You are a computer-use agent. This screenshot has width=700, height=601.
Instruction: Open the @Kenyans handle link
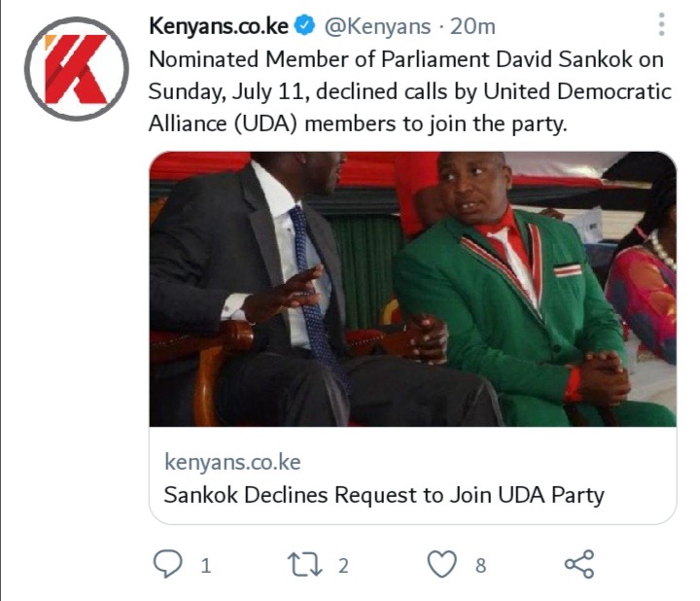(x=377, y=26)
